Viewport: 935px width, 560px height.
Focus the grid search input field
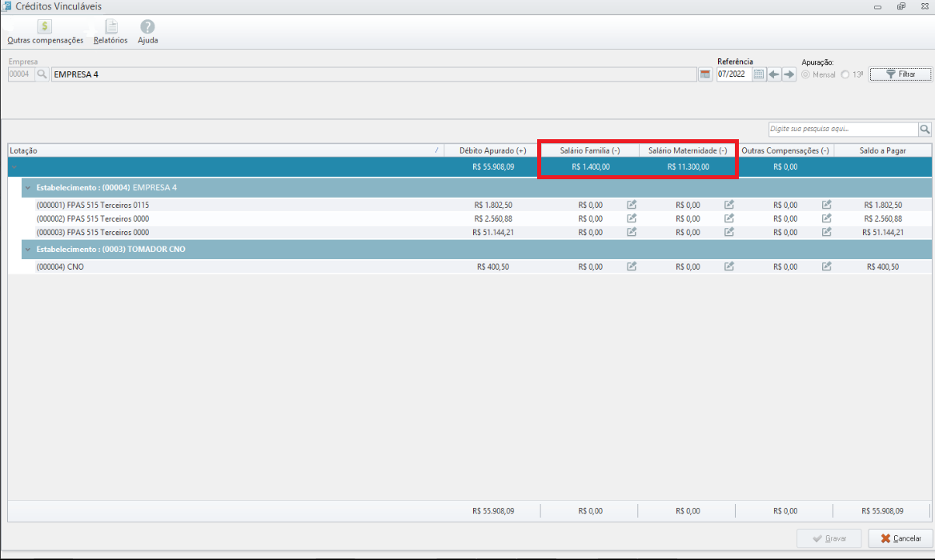click(843, 129)
